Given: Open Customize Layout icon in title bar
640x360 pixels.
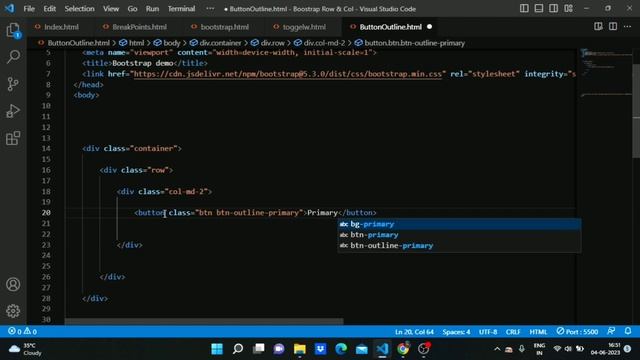Looking at the screenshot, I should 568,9.
